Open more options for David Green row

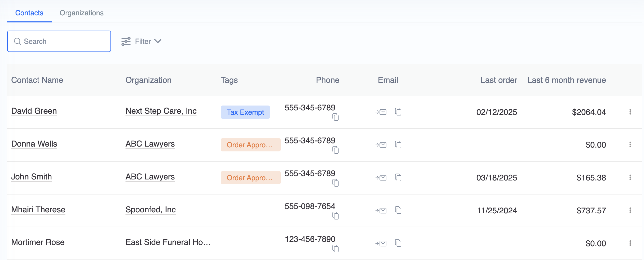630,112
